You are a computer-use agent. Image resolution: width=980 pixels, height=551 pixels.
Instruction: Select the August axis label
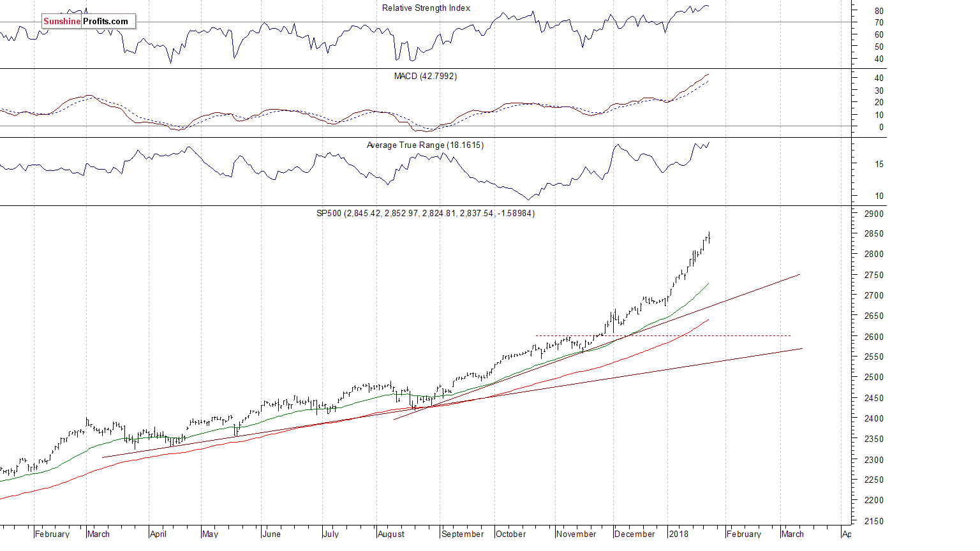pyautogui.click(x=391, y=534)
